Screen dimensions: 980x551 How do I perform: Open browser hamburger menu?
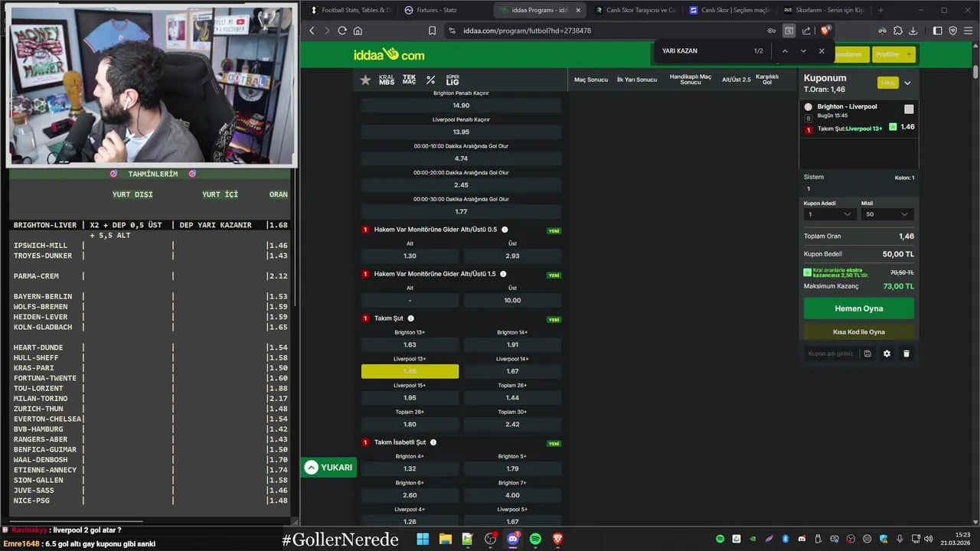(968, 31)
